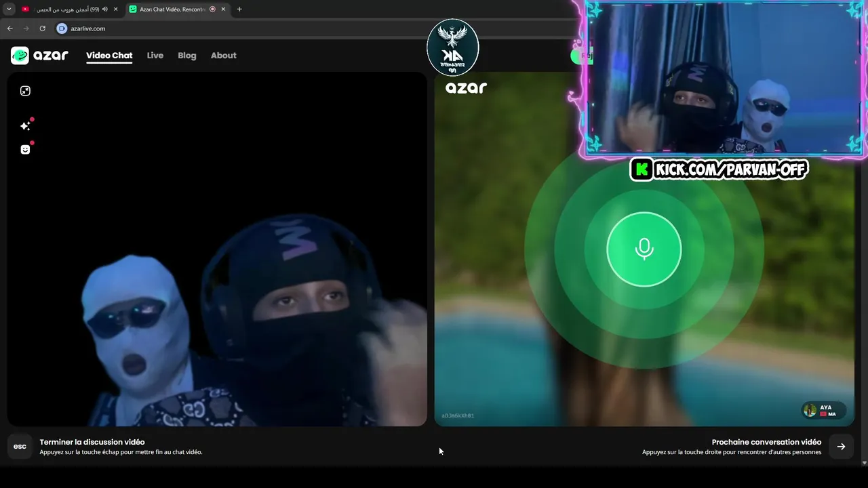Open the Live menu item
This screenshot has height=488, width=868.
pos(155,56)
